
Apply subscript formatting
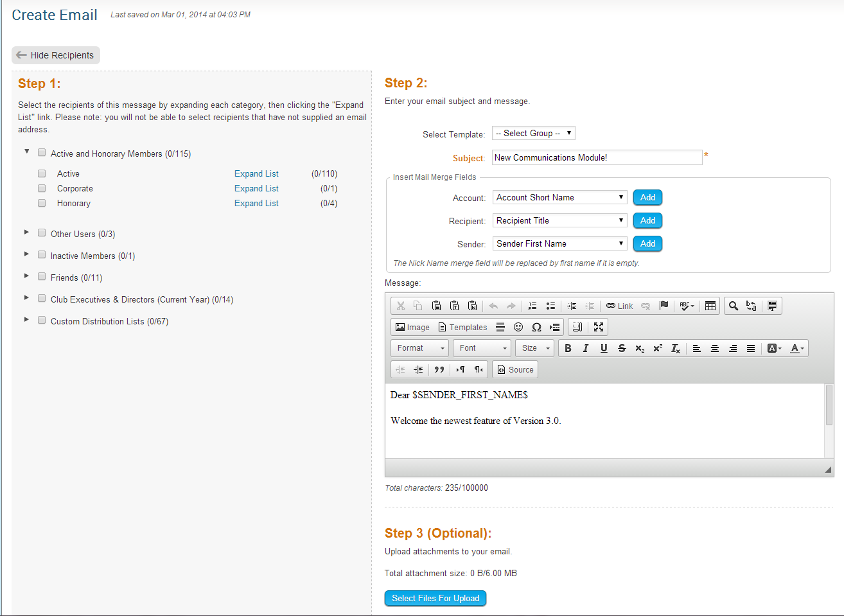(x=640, y=348)
